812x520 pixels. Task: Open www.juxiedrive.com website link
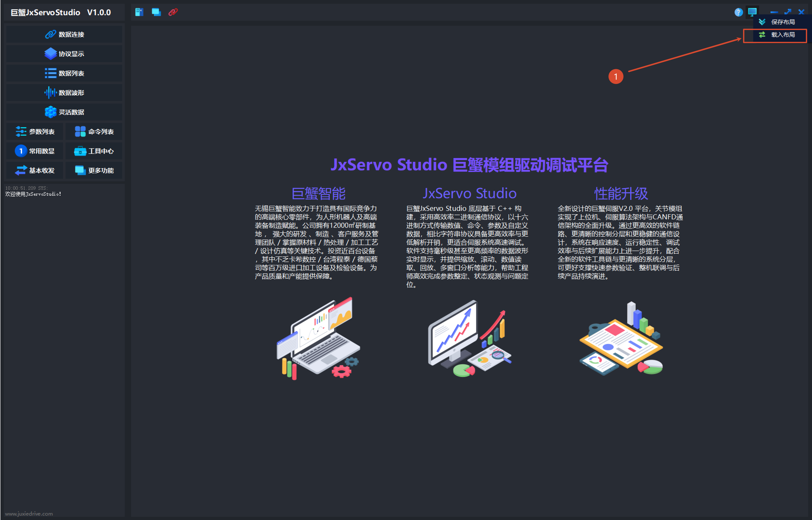[x=29, y=514]
